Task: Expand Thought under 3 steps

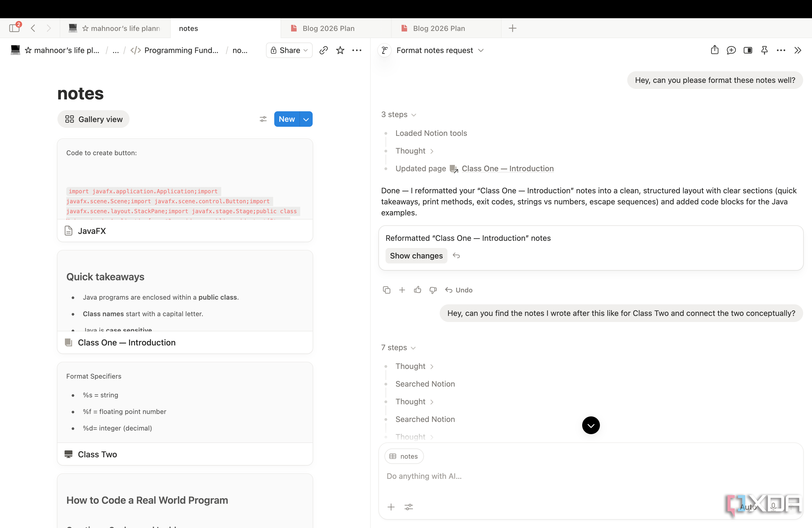Action: pyautogui.click(x=414, y=151)
